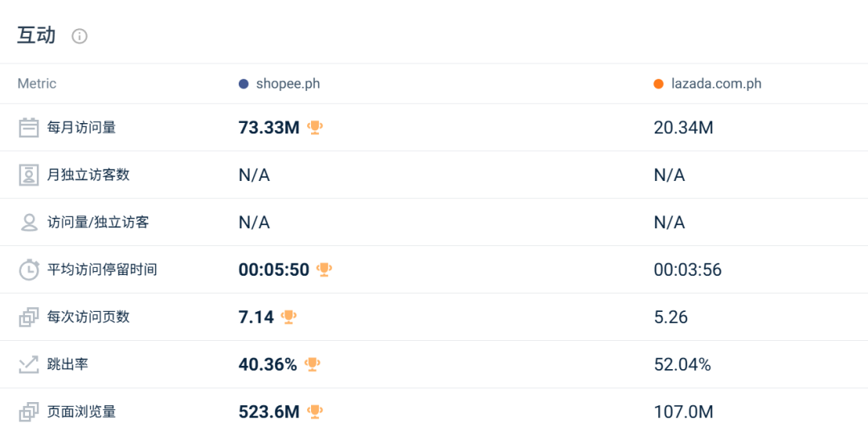Click the trend arrow icon for 跳出率
This screenshot has height=431, width=868.
[x=29, y=364]
